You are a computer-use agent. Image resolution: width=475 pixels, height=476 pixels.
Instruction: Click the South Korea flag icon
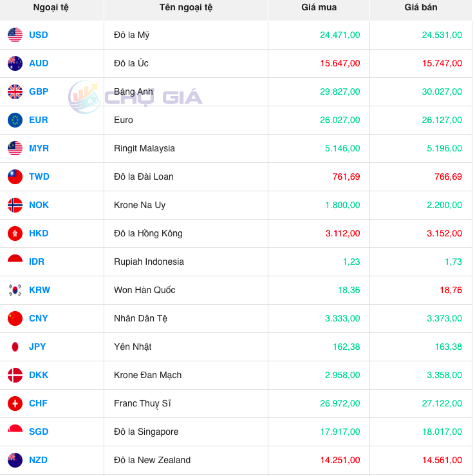15,290
